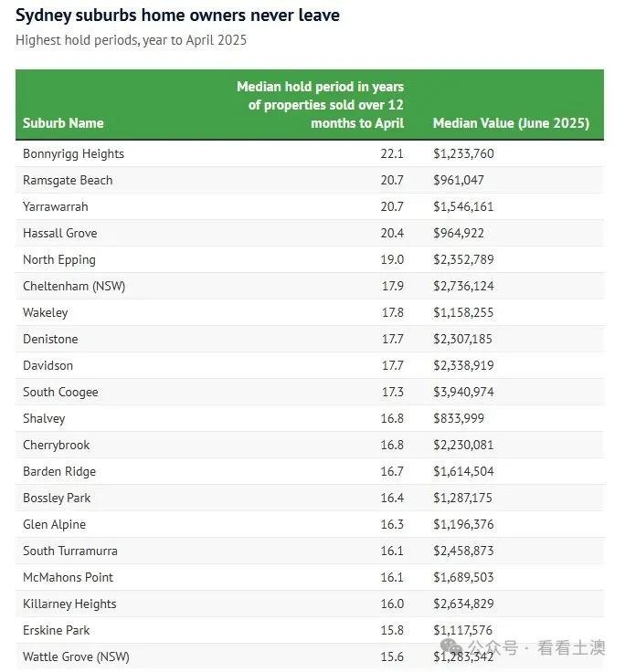Select Killarney Heights in the list
The height and width of the screenshot is (672, 625).
(70, 604)
